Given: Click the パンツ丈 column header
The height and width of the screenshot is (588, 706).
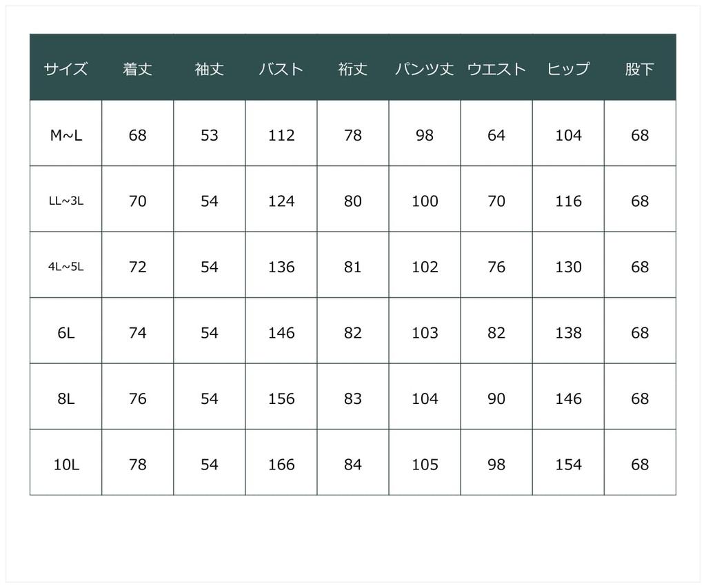Looking at the screenshot, I should 424,69.
